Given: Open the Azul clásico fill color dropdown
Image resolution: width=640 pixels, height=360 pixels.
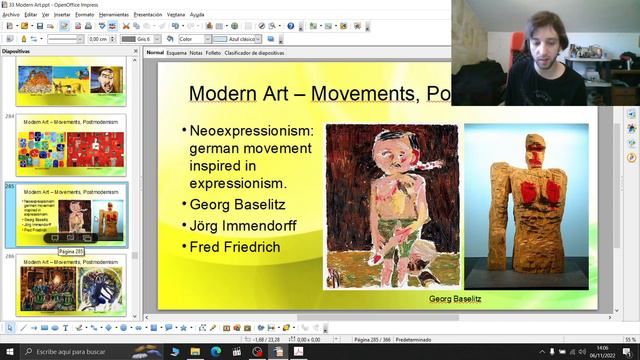Looking at the screenshot, I should [258, 39].
